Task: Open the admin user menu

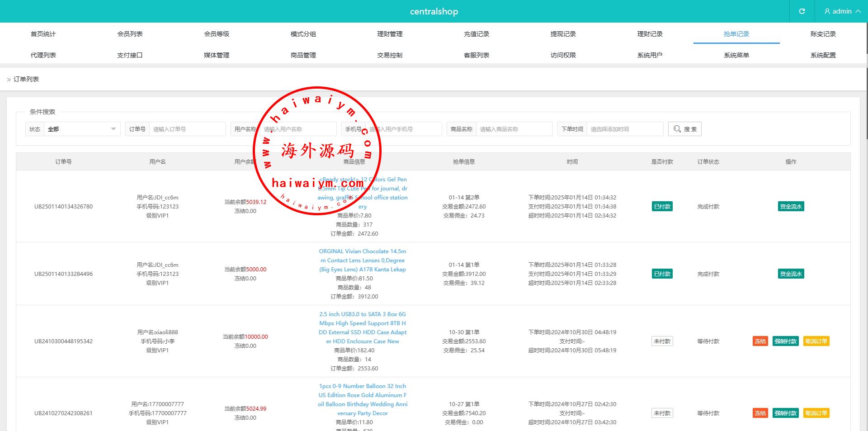Action: pyautogui.click(x=842, y=11)
